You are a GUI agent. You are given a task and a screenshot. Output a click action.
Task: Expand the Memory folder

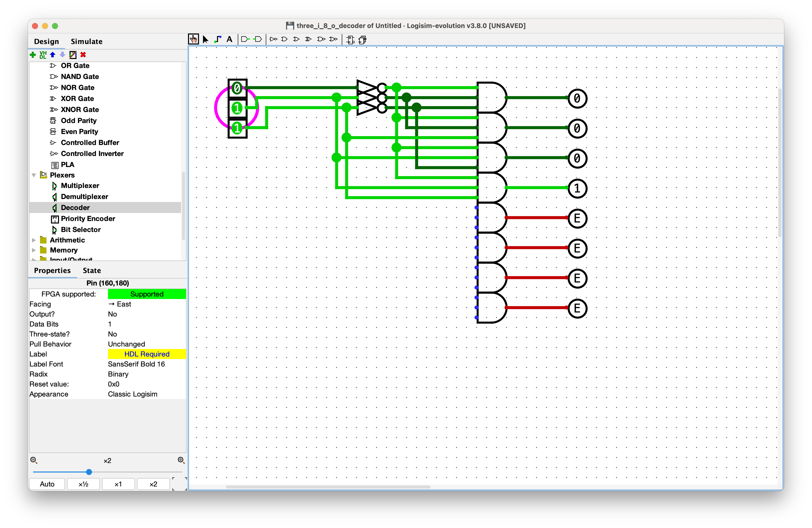tap(34, 250)
